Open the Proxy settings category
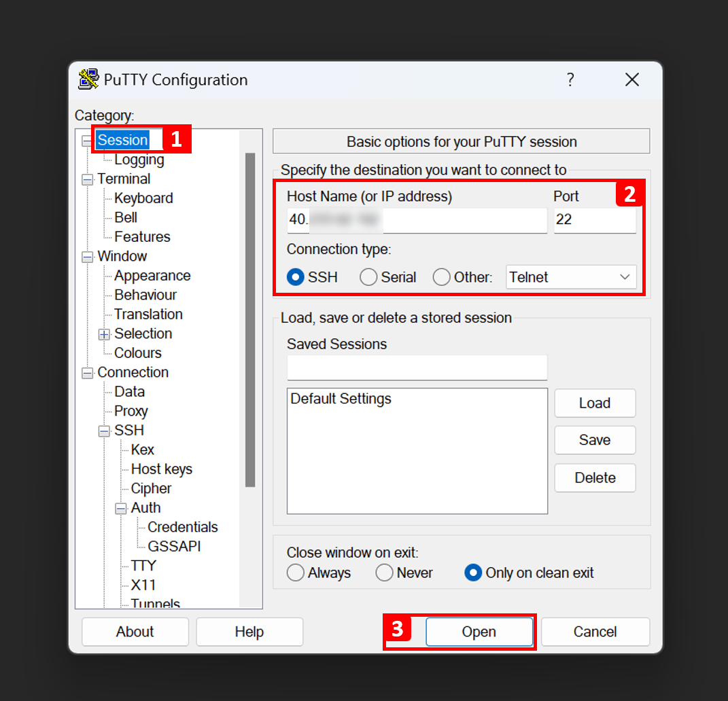Screen dimensions: 728x701 pos(131,411)
